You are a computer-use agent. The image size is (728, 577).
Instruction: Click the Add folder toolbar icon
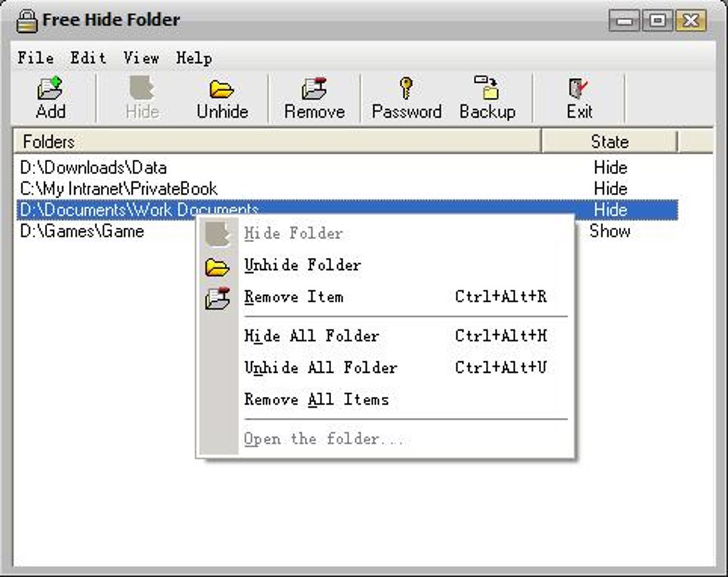50,89
